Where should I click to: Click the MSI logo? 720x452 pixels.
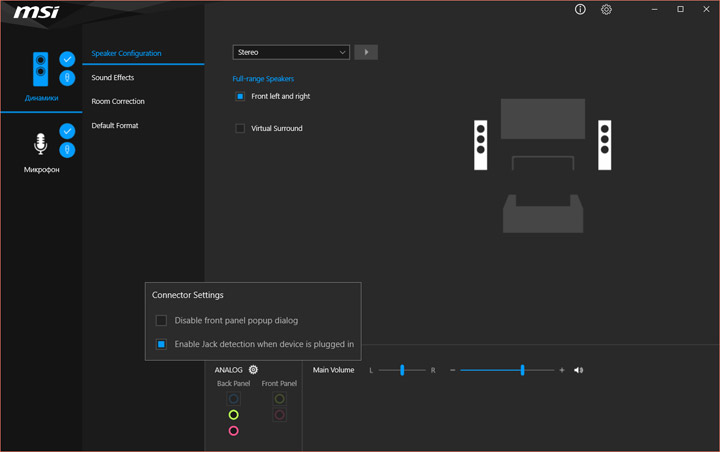(x=36, y=11)
